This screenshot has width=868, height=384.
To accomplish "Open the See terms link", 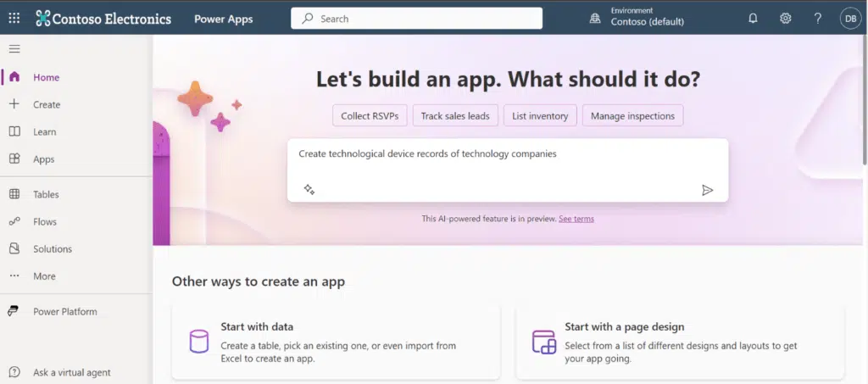I will pyautogui.click(x=576, y=219).
